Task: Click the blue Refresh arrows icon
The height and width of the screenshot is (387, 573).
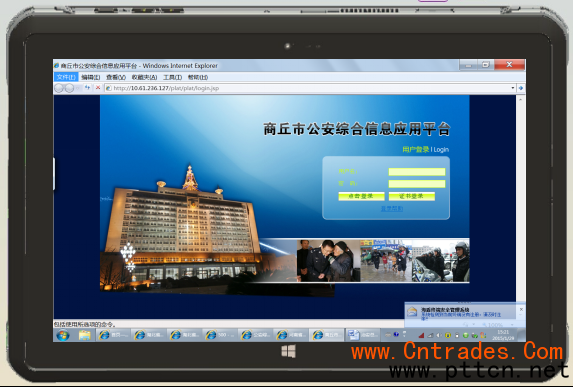Action: [87, 88]
